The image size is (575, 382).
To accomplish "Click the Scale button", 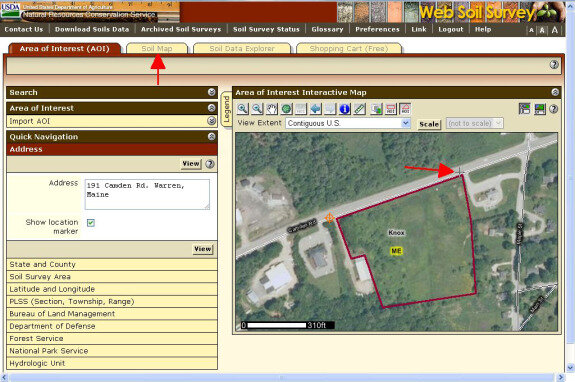I will pos(429,124).
